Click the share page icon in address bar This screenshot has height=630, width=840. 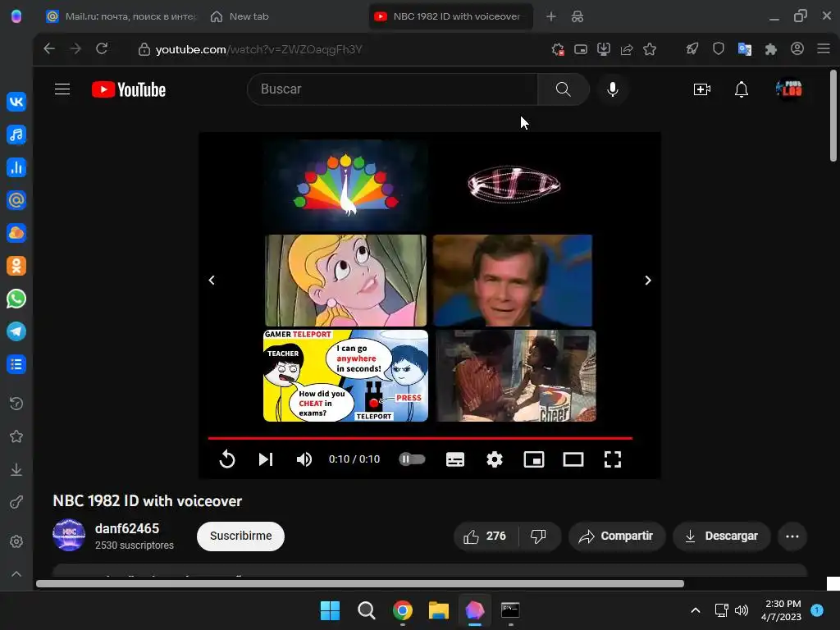coord(627,49)
